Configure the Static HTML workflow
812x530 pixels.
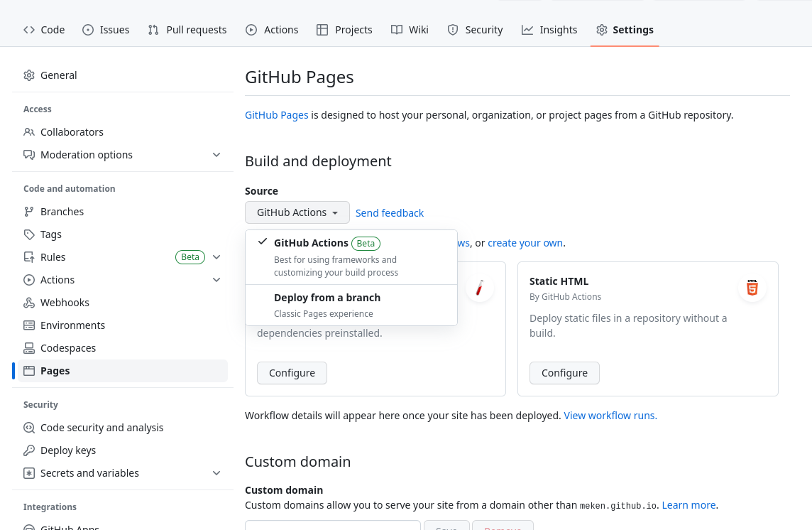click(x=564, y=372)
